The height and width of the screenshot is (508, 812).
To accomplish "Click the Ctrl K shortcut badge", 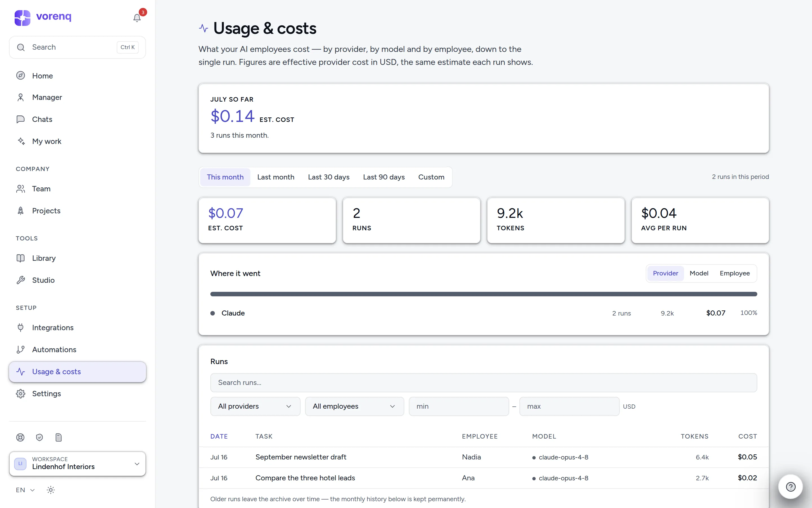I will tap(127, 47).
